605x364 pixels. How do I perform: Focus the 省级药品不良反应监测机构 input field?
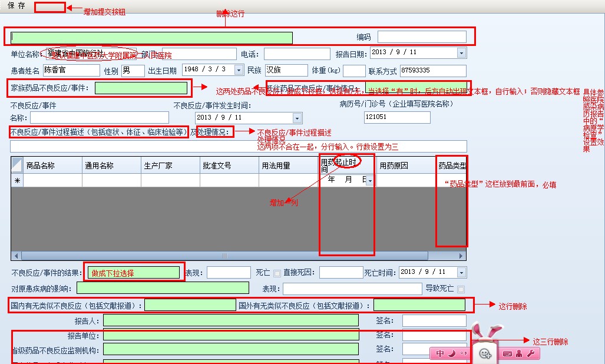(x=231, y=349)
